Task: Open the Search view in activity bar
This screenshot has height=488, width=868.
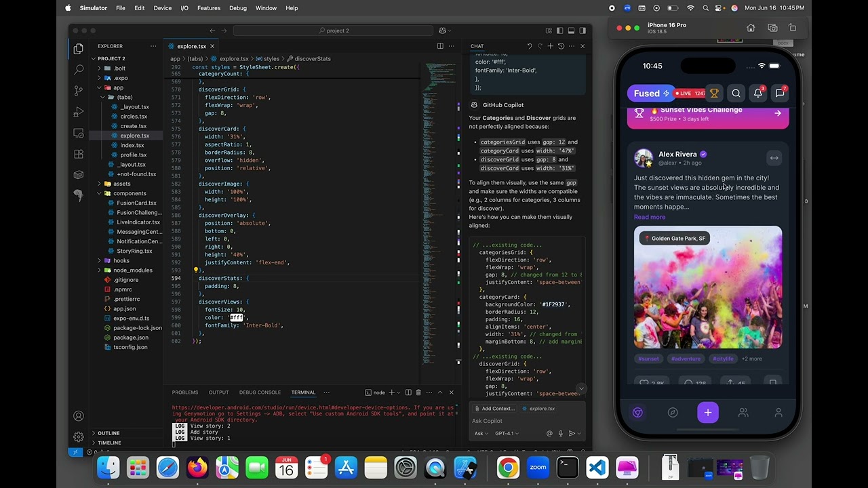Action: [79, 69]
